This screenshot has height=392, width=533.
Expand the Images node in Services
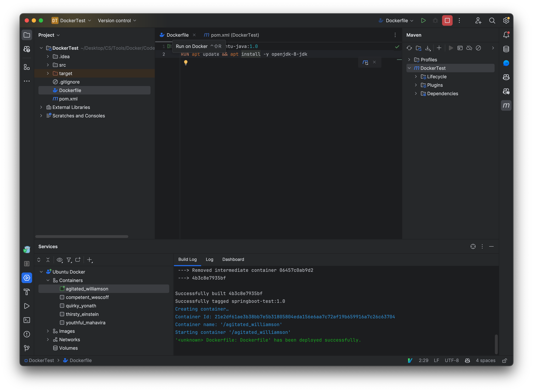pyautogui.click(x=48, y=331)
